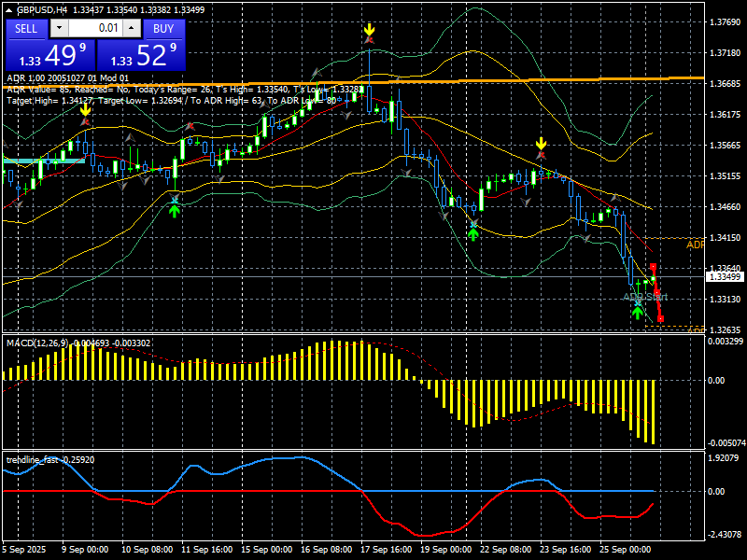Click the 5 Sep 2025 date label
Image resolution: width=747 pixels, height=560 pixels.
(x=24, y=550)
